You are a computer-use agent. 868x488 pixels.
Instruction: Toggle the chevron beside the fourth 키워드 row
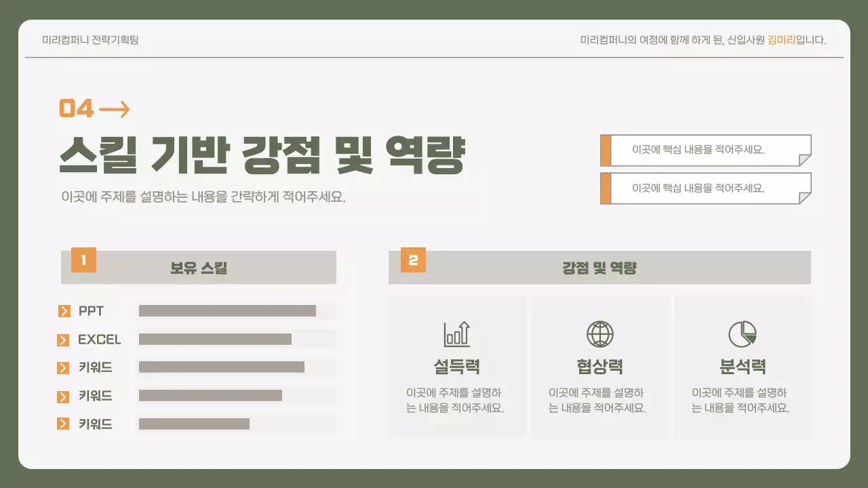tap(65, 396)
